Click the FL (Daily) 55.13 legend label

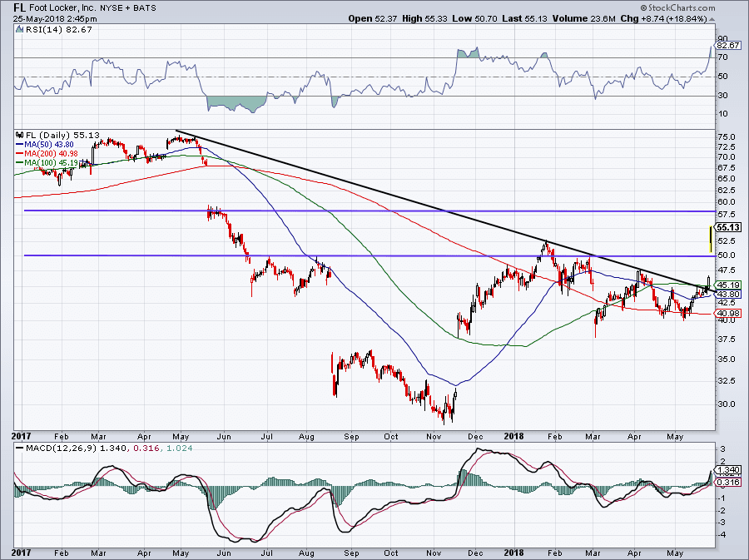point(62,135)
